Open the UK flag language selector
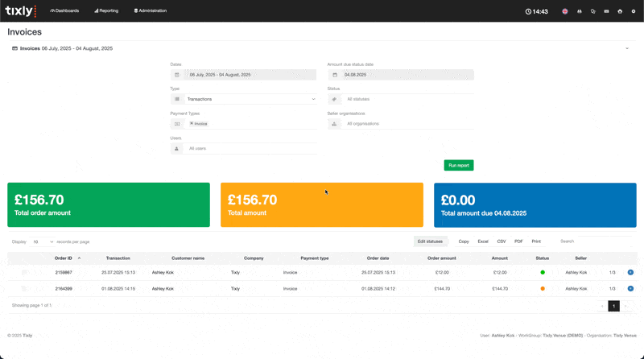Image resolution: width=644 pixels, height=359 pixels. click(565, 11)
